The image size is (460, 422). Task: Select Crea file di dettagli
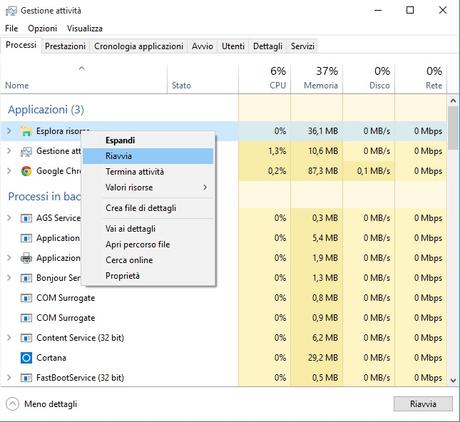coord(148,208)
